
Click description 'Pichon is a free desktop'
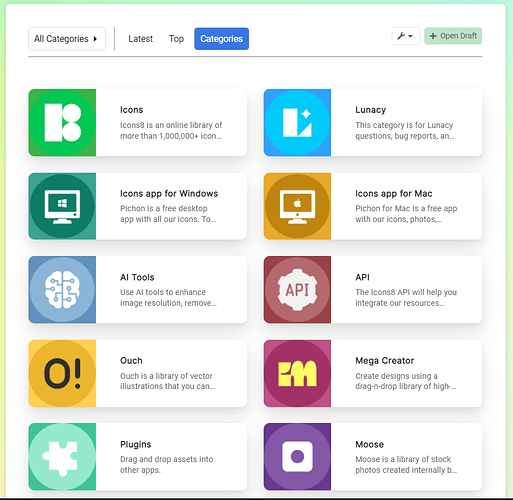[x=164, y=208]
